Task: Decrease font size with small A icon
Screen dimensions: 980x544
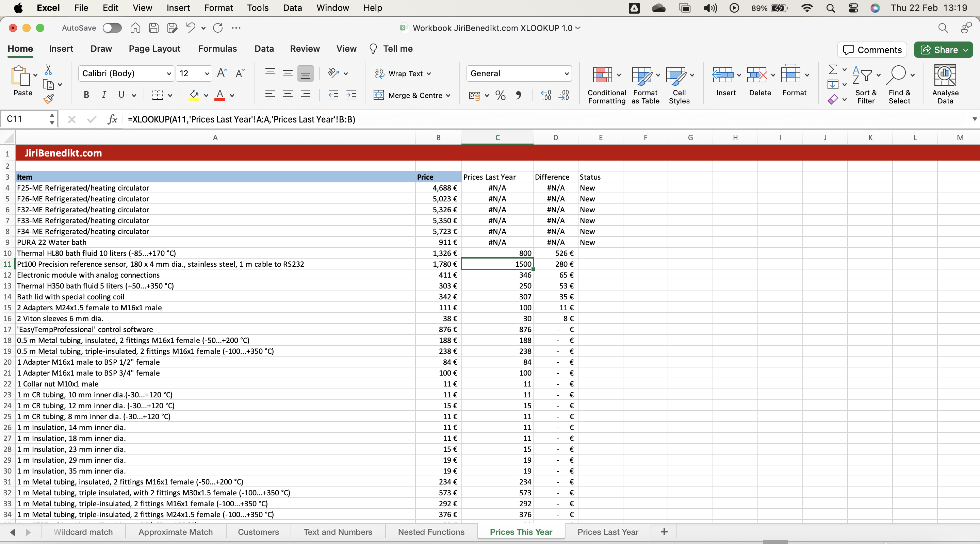Action: [x=240, y=73]
